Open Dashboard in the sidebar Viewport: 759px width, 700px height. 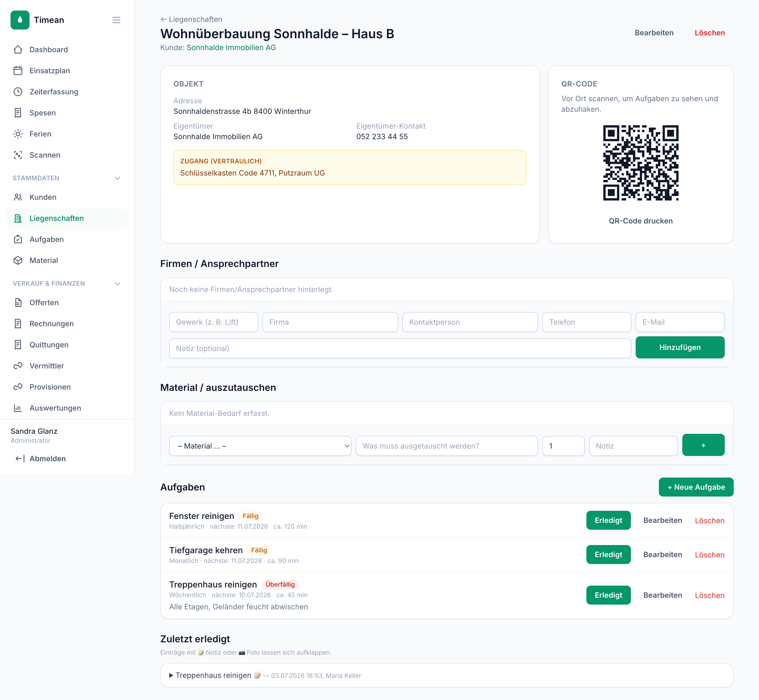coord(67,50)
